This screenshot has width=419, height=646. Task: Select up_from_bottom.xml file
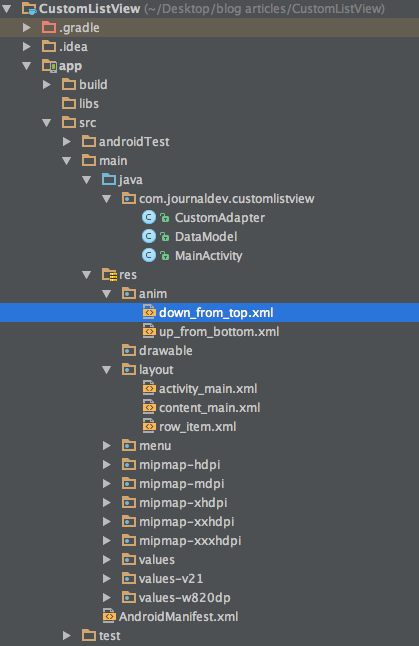pos(219,332)
